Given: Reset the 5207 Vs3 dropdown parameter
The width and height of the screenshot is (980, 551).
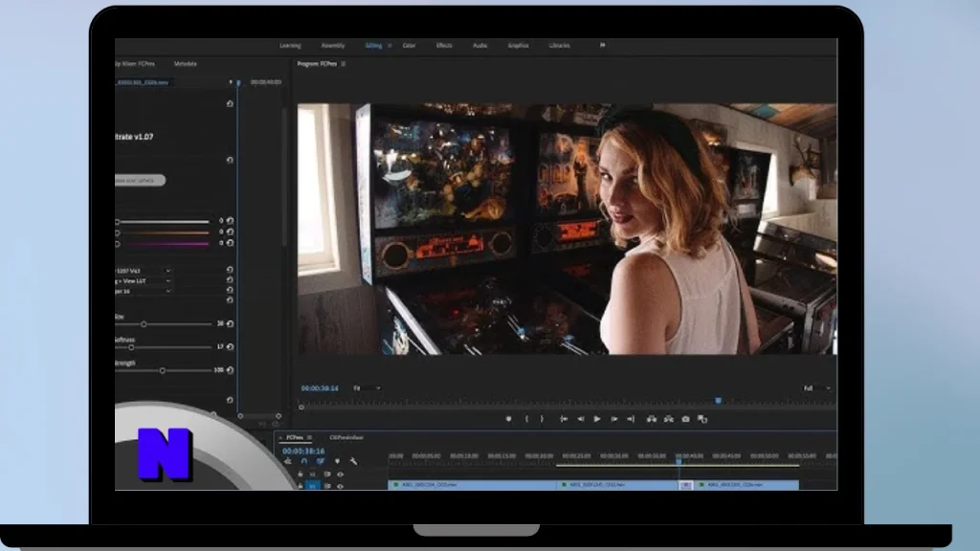Looking at the screenshot, I should 230,270.
